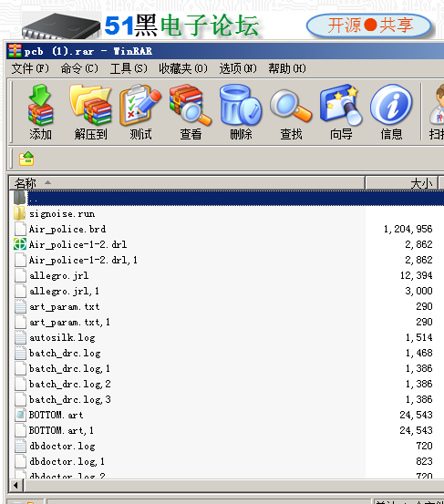Open the 帮助(H) menu
This screenshot has height=504, width=444.
287,68
